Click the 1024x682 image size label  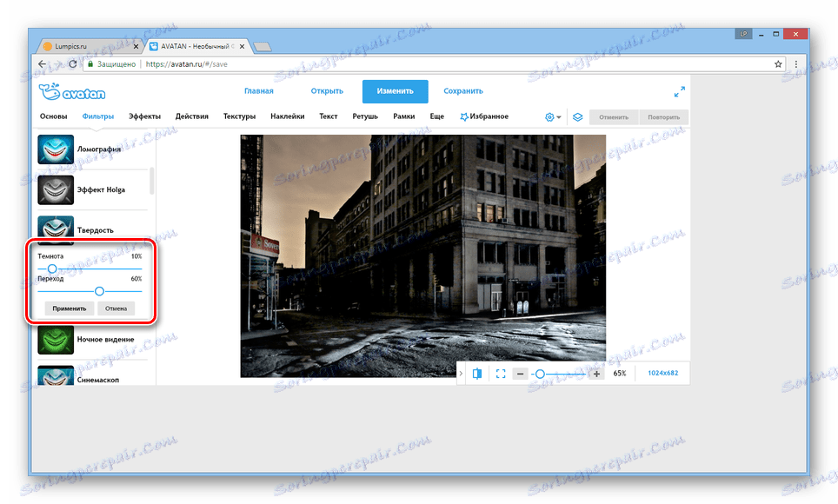coord(662,373)
